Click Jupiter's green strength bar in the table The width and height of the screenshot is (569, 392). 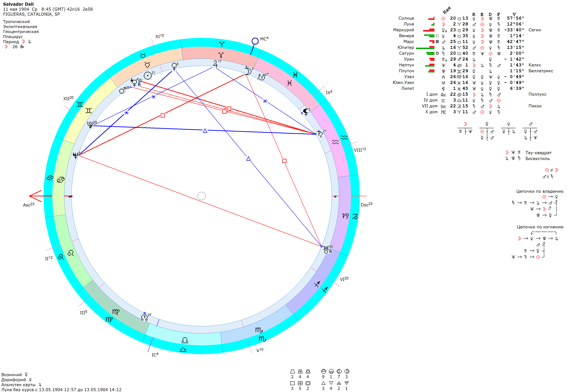click(425, 48)
